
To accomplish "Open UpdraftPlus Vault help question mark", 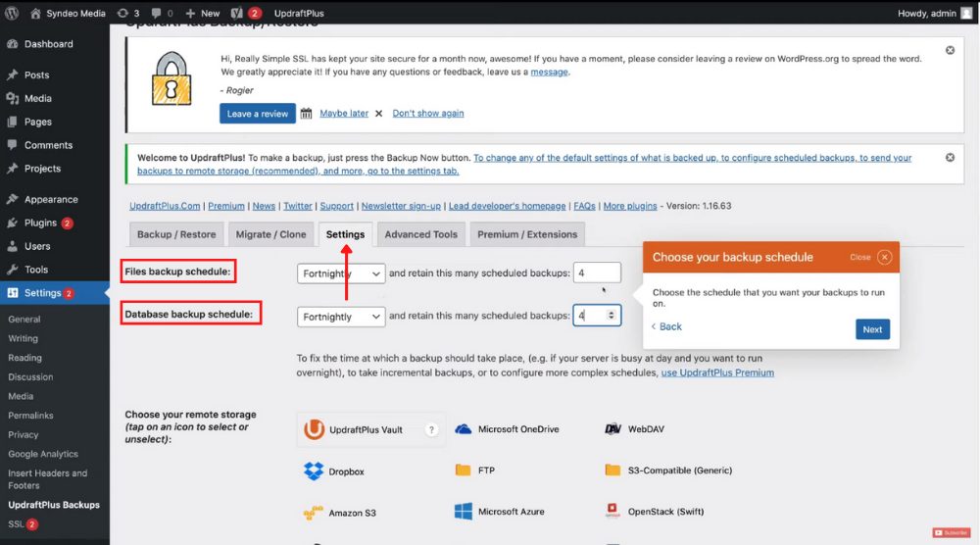I will (431, 429).
